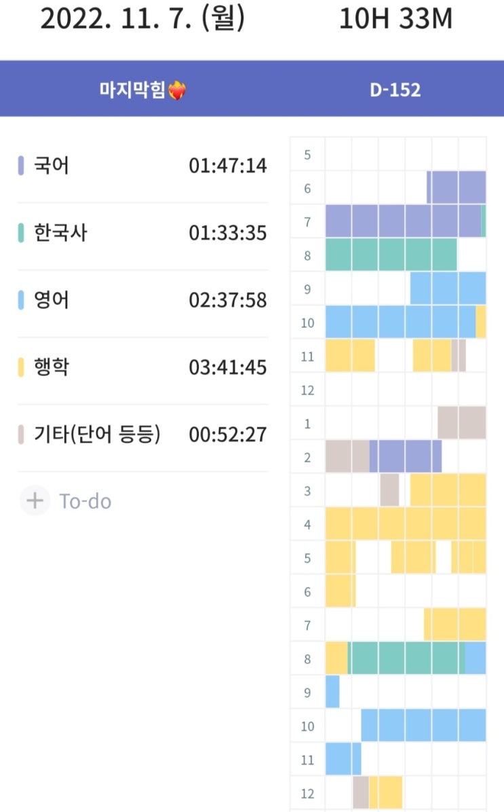
Task: Open the 국어 subject name
Action: click(52, 166)
